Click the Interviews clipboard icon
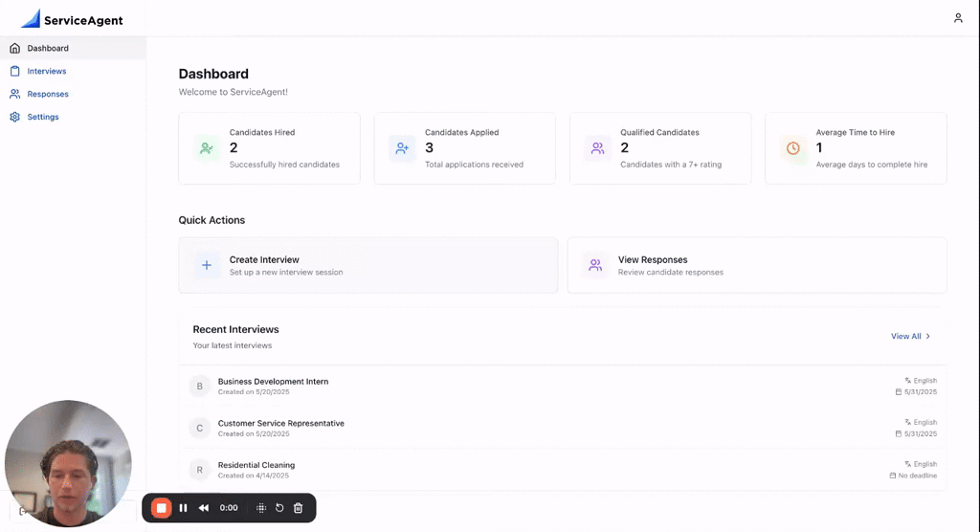 (15, 71)
